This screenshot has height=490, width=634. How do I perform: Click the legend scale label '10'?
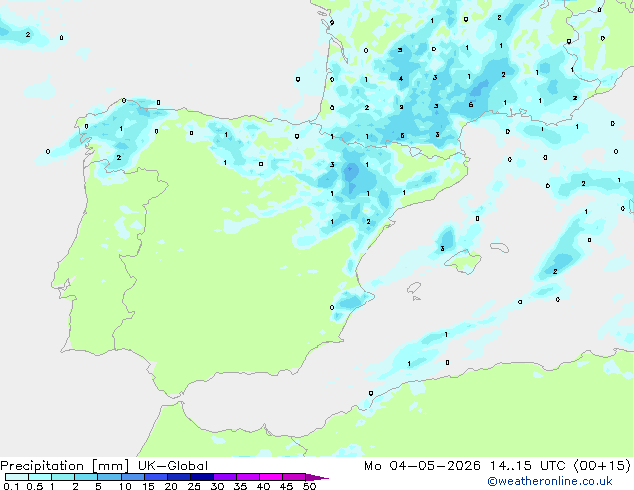(x=125, y=486)
